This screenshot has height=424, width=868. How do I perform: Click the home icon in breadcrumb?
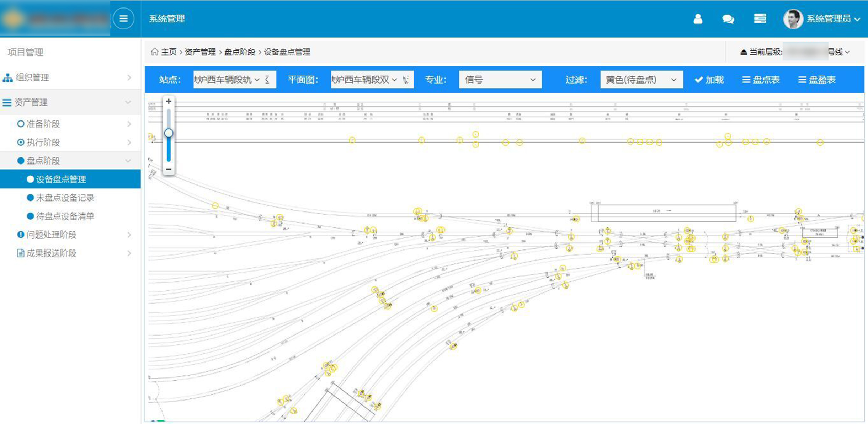tap(154, 52)
